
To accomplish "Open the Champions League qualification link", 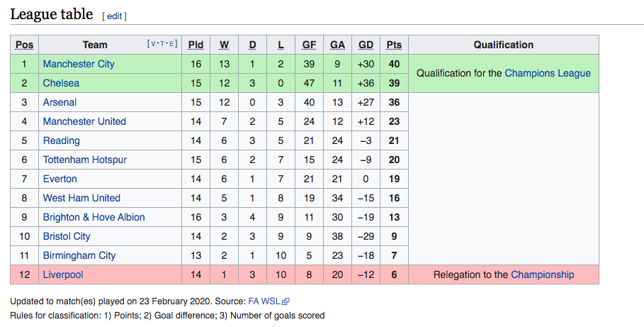I will (x=548, y=73).
